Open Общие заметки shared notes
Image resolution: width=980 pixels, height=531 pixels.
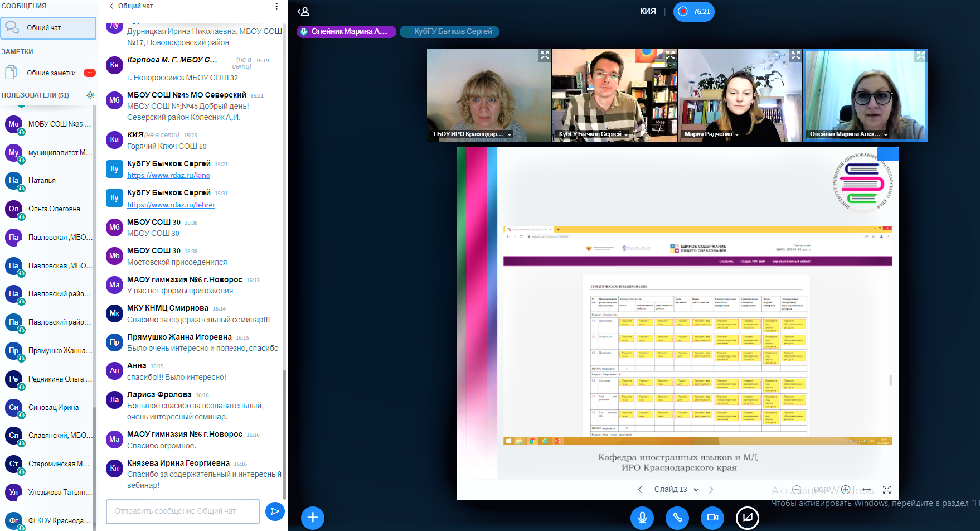[50, 73]
